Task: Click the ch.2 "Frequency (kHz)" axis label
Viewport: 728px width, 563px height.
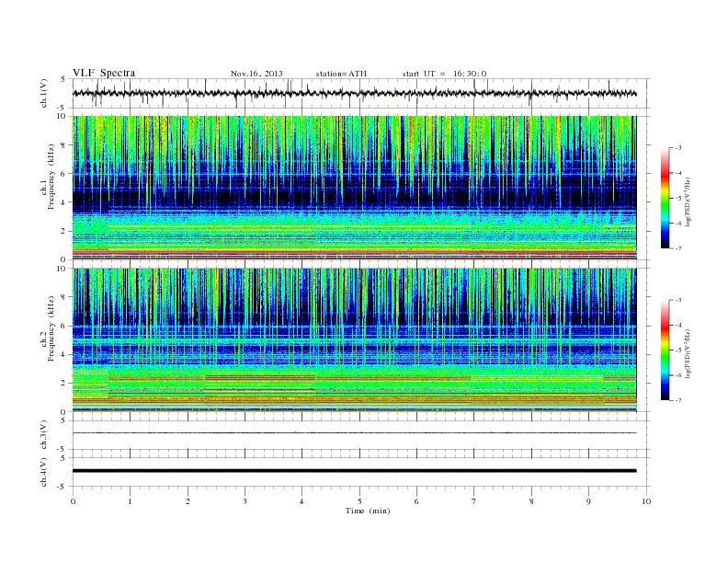Action: tap(51, 329)
